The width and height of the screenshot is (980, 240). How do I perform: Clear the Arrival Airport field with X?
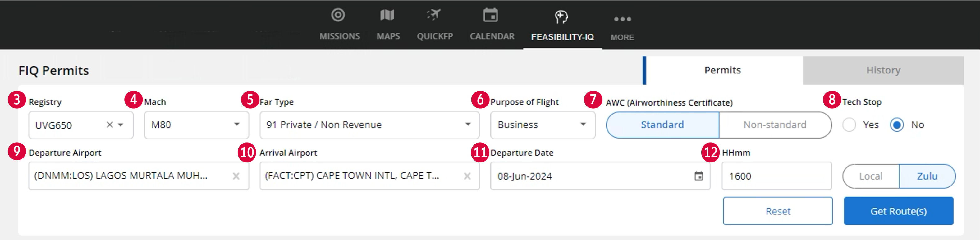tap(467, 176)
